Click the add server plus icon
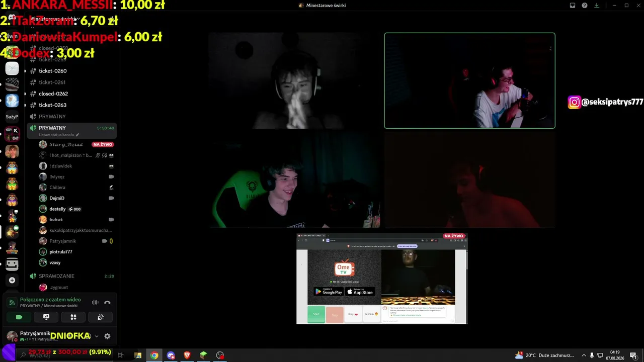This screenshot has width=644, height=362. [12, 280]
